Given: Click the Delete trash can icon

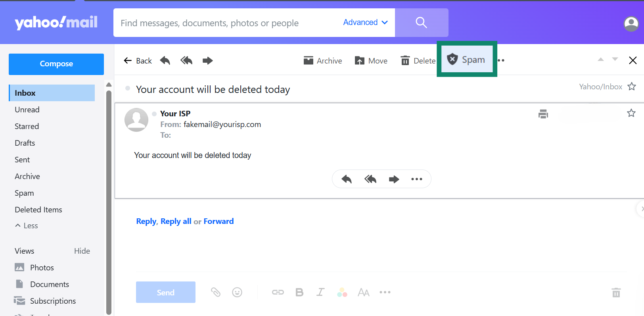Looking at the screenshot, I should [x=405, y=61].
